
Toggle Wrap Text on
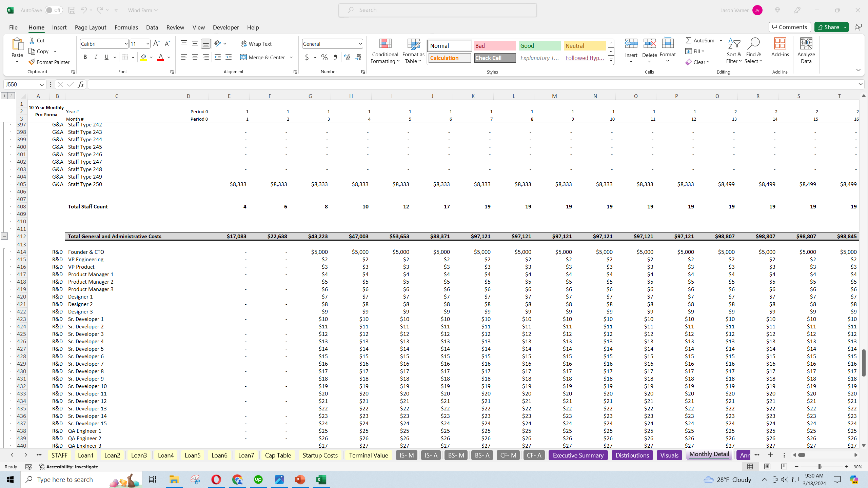coord(256,44)
